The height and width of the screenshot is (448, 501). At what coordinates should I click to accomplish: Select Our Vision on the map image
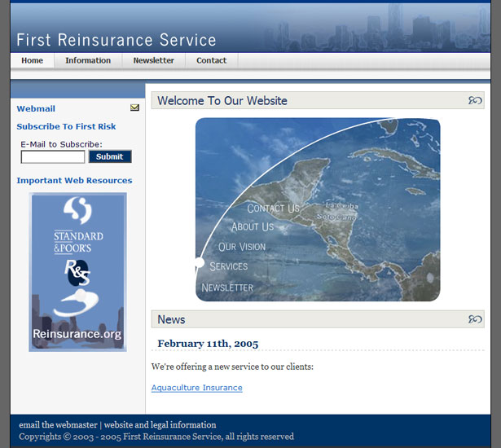click(x=241, y=247)
